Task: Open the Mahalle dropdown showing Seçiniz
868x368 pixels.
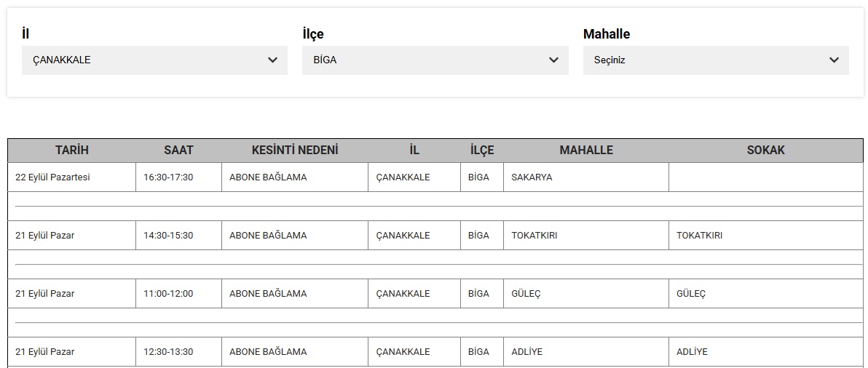Action: point(716,60)
